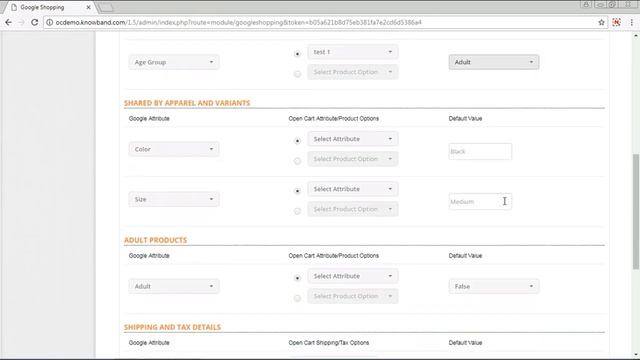Click the scrollbar down arrow

(636, 354)
